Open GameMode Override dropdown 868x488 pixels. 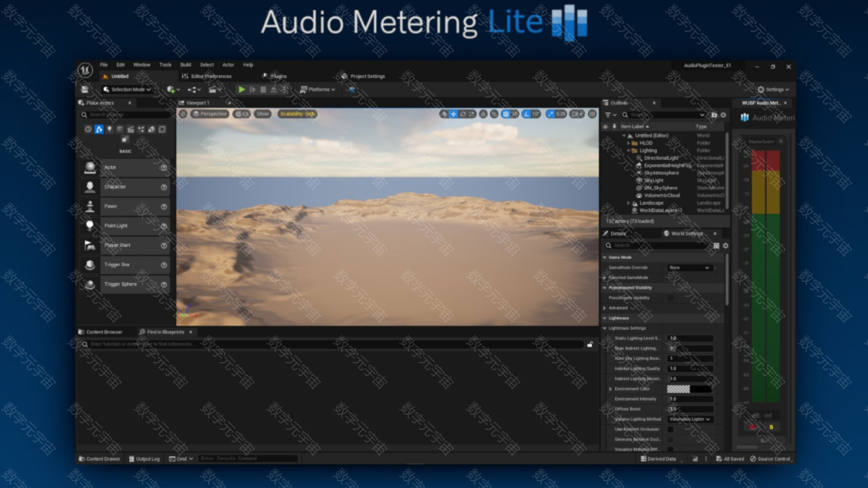tap(690, 268)
